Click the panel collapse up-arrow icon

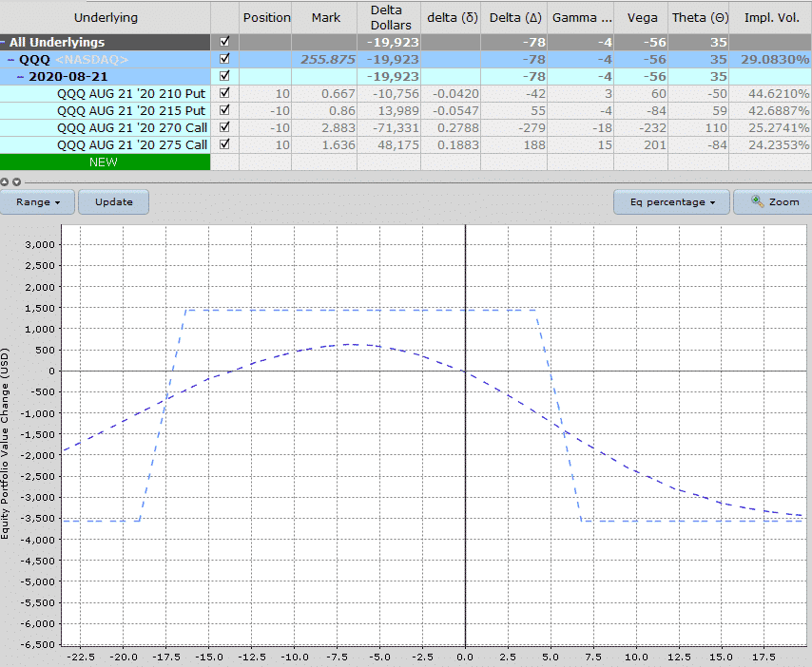5,182
